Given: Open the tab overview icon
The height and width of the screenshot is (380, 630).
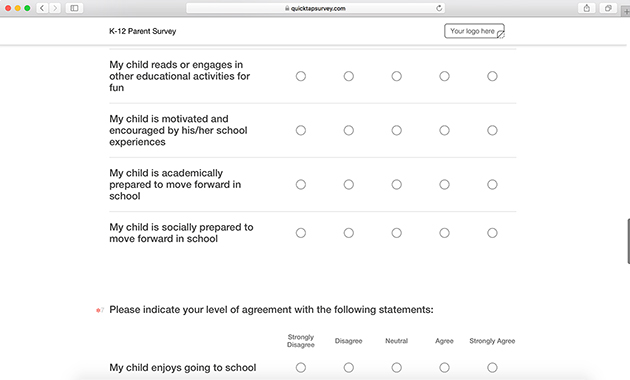Looking at the screenshot, I should pyautogui.click(x=608, y=8).
